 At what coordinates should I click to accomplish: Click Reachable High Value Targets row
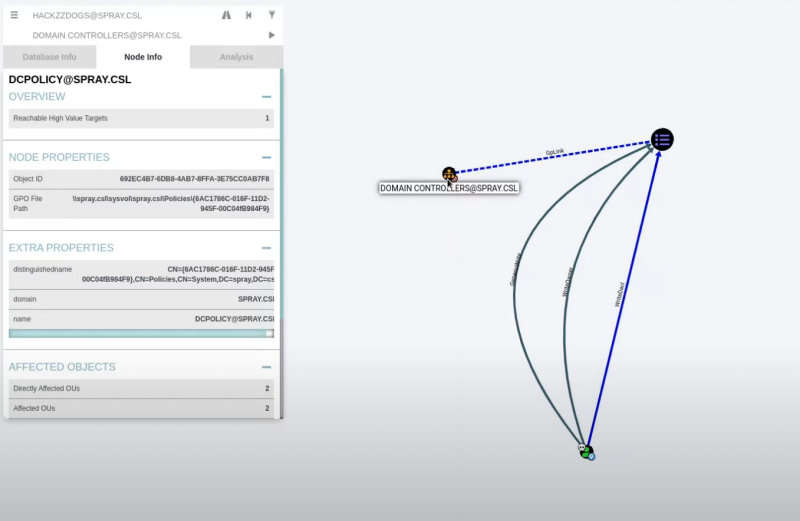[x=141, y=118]
